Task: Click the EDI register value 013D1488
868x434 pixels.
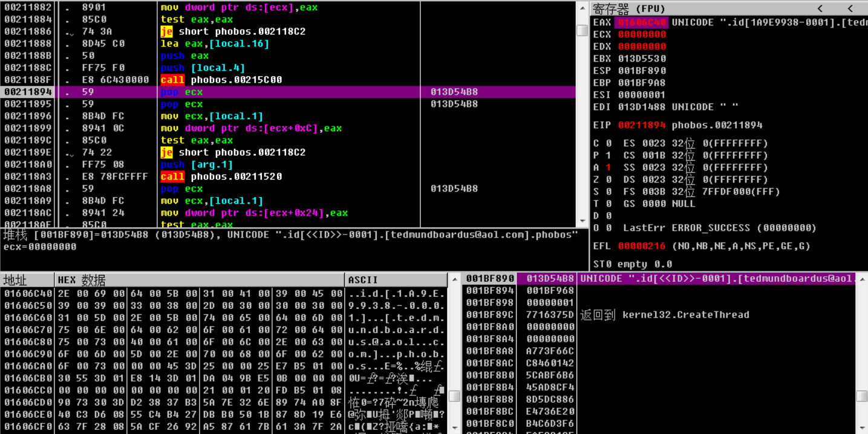Action: (x=642, y=107)
